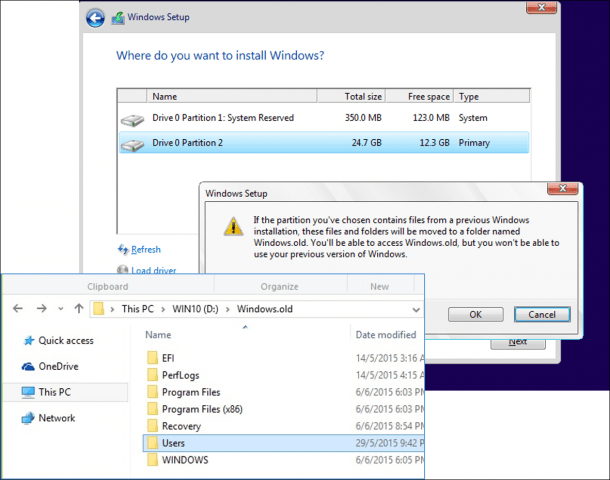This screenshot has height=480, width=610.
Task: Sort by the Date modified column
Action: pos(386,335)
